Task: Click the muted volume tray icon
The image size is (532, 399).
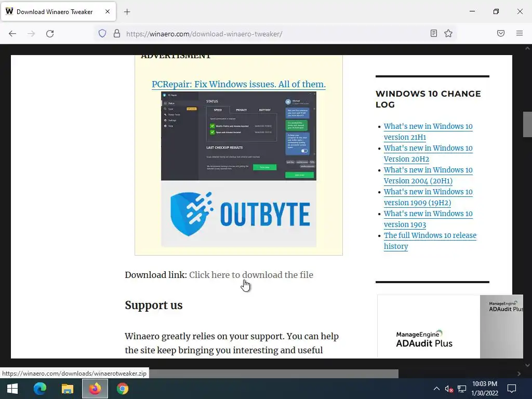Action: click(449, 389)
